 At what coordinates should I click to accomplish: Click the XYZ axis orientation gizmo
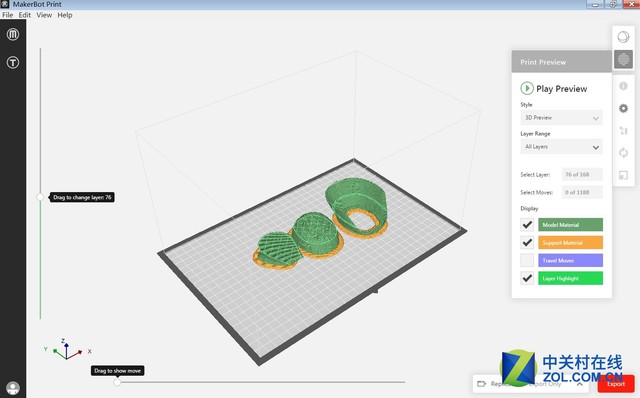pyautogui.click(x=67, y=350)
